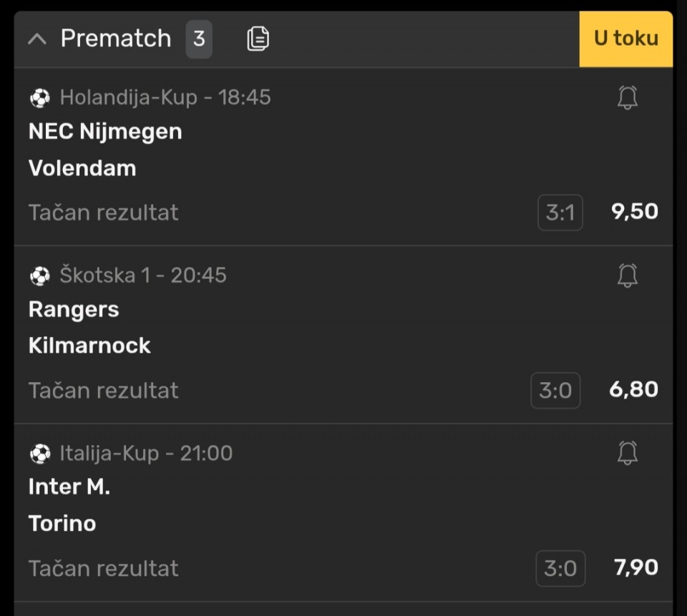Screen dimensions: 687x616
Task: Select the 3:1 score pick box
Action: (x=560, y=212)
